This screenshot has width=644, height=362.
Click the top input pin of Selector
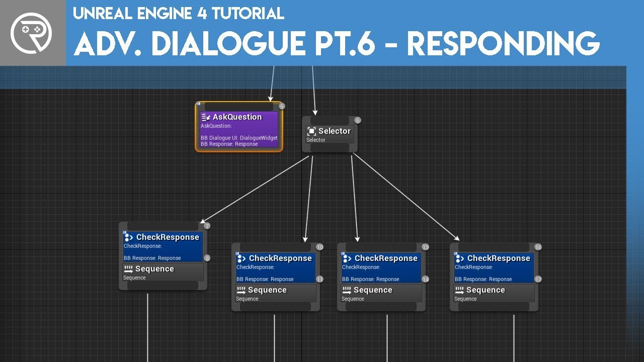pyautogui.click(x=330, y=121)
